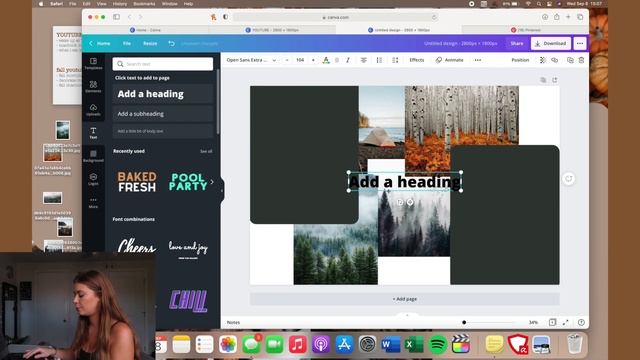Open the comment bubble beside canvas
Screen dimensions: 640x360
pyautogui.click(x=569, y=178)
